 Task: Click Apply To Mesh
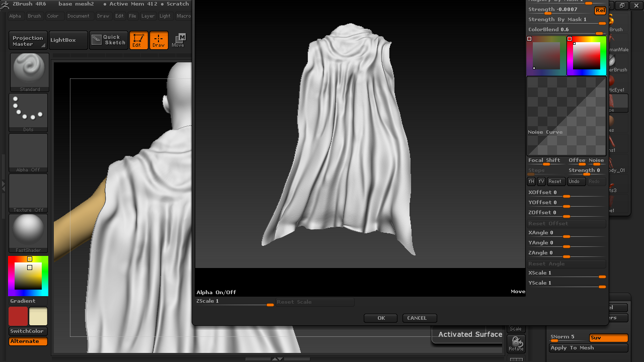[x=588, y=348]
